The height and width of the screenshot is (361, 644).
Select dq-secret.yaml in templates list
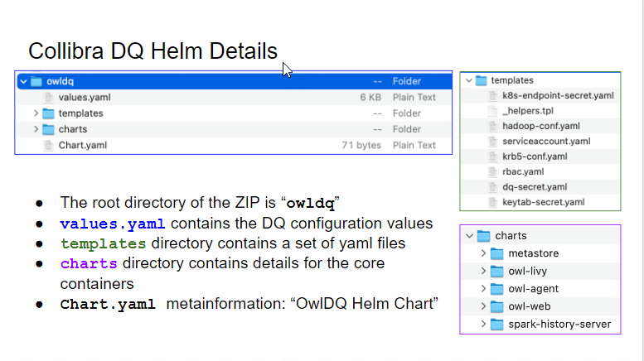[534, 187]
